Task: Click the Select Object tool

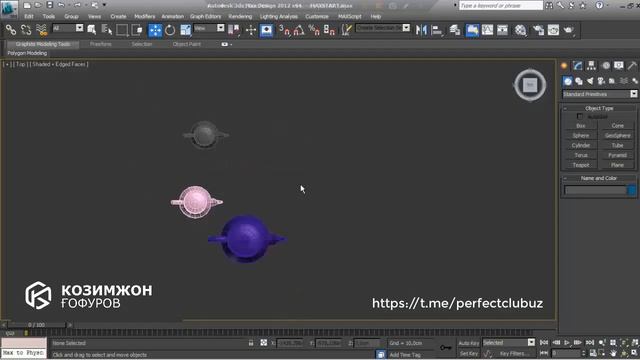Action: coord(91,30)
